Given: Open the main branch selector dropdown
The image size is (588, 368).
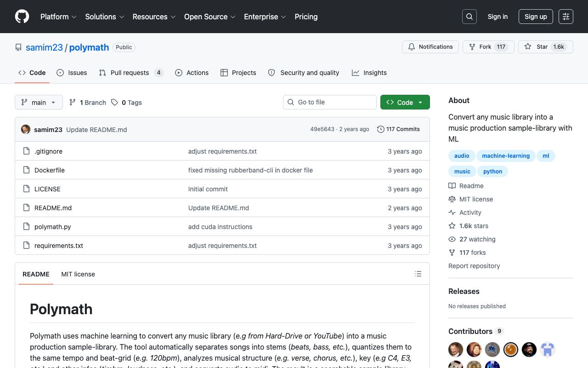Looking at the screenshot, I should [x=39, y=102].
